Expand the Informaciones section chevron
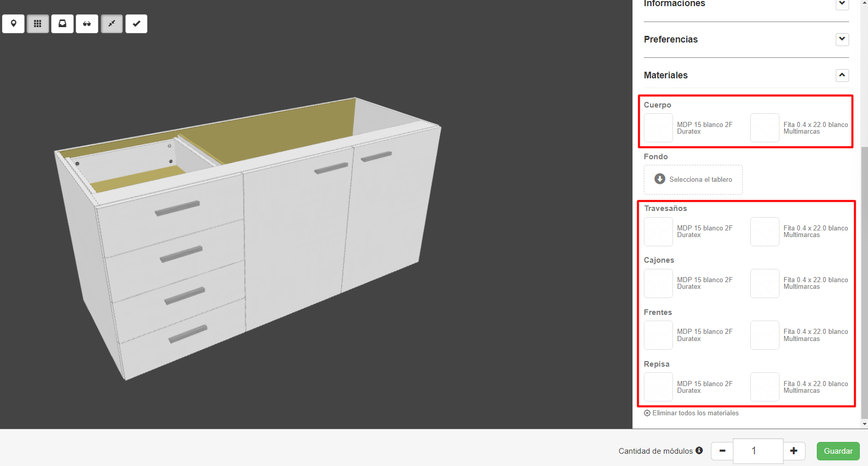 [x=842, y=4]
